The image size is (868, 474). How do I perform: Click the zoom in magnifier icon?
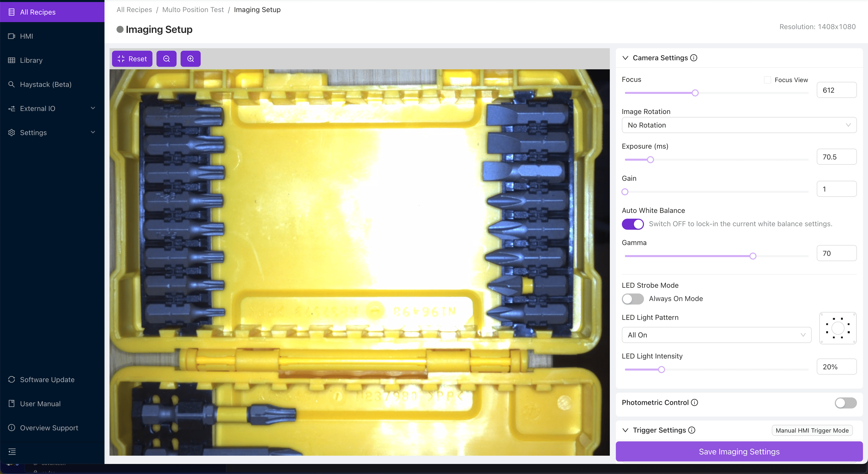click(x=190, y=58)
